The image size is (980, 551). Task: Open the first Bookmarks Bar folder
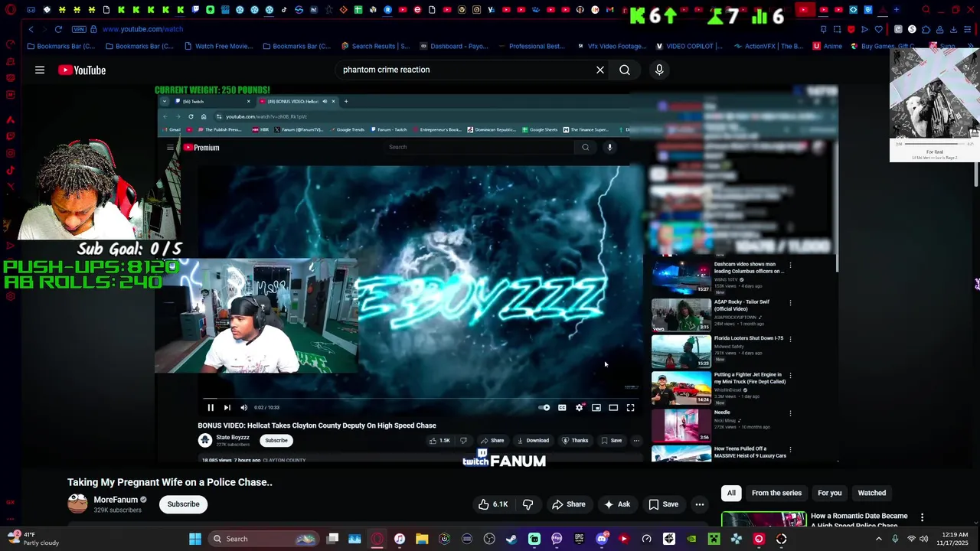point(61,46)
